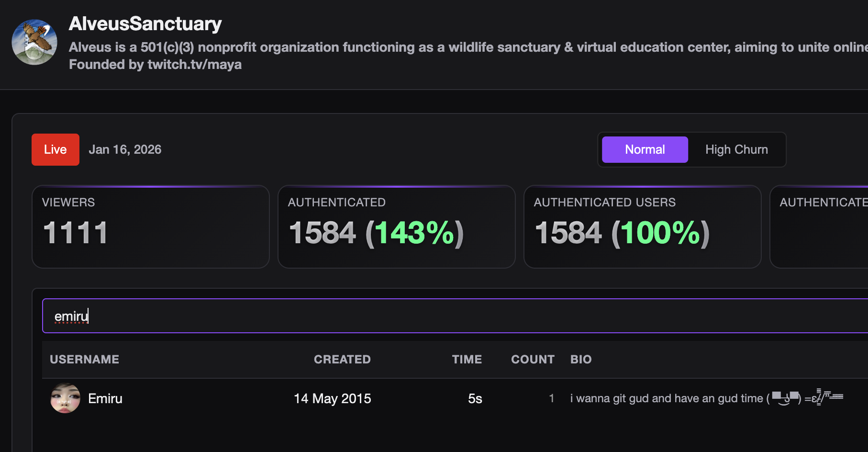Sort table by COUNT column

tap(533, 360)
